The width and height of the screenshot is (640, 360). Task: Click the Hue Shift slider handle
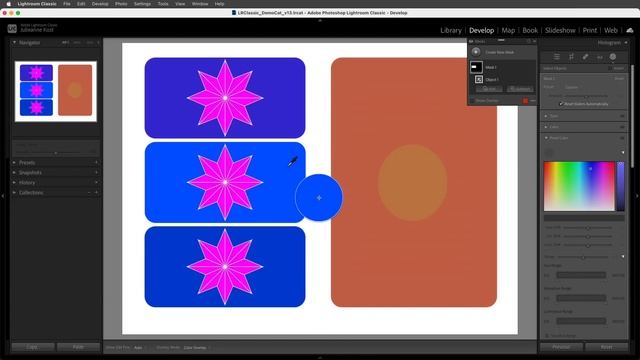[x=588, y=228]
